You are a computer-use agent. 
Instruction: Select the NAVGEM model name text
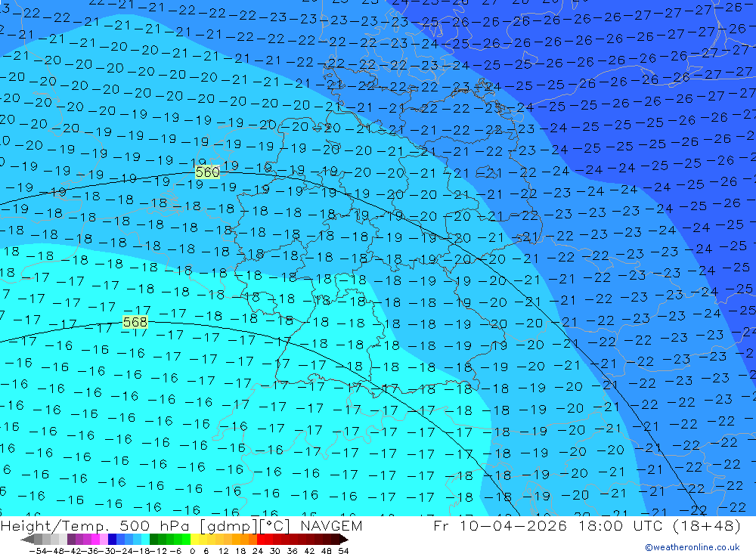331,525
